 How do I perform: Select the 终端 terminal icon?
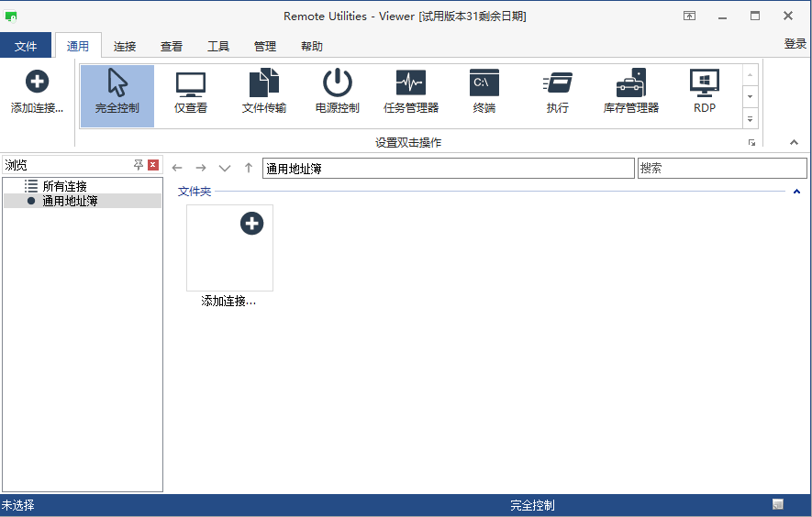pyautogui.click(x=484, y=82)
